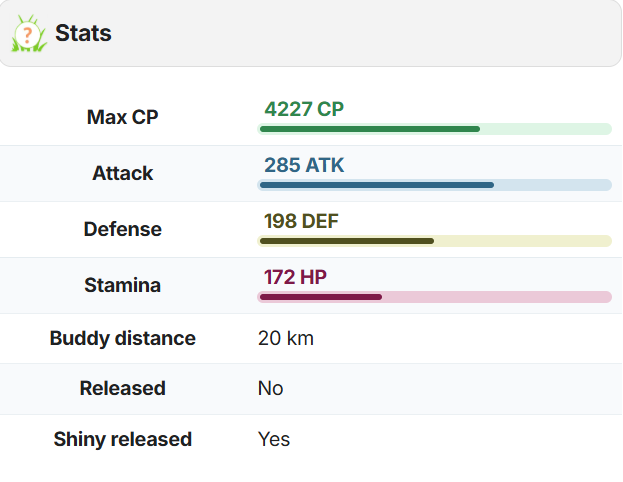Click the Attack row label
The height and width of the screenshot is (482, 623).
122,173
